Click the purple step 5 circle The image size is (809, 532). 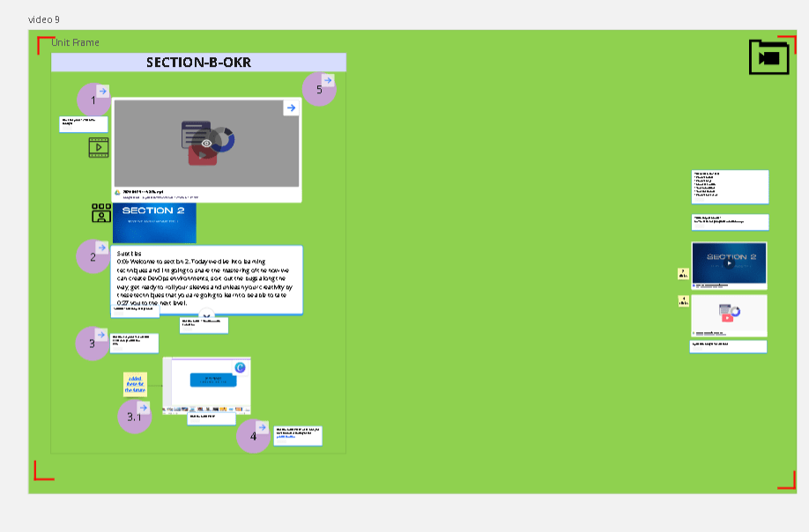317,91
